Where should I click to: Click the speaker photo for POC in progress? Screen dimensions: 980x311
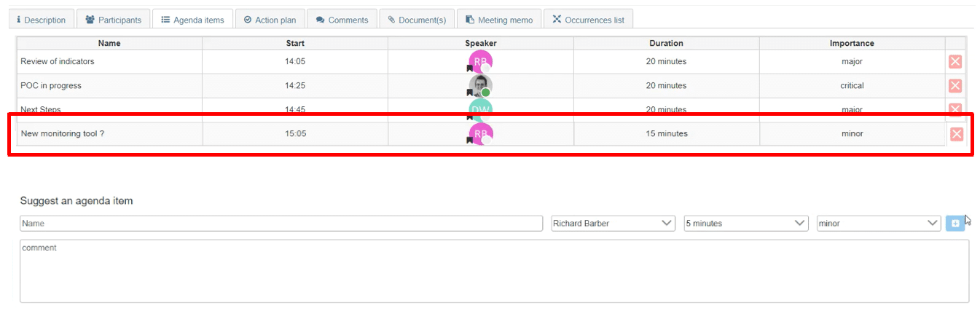click(480, 86)
